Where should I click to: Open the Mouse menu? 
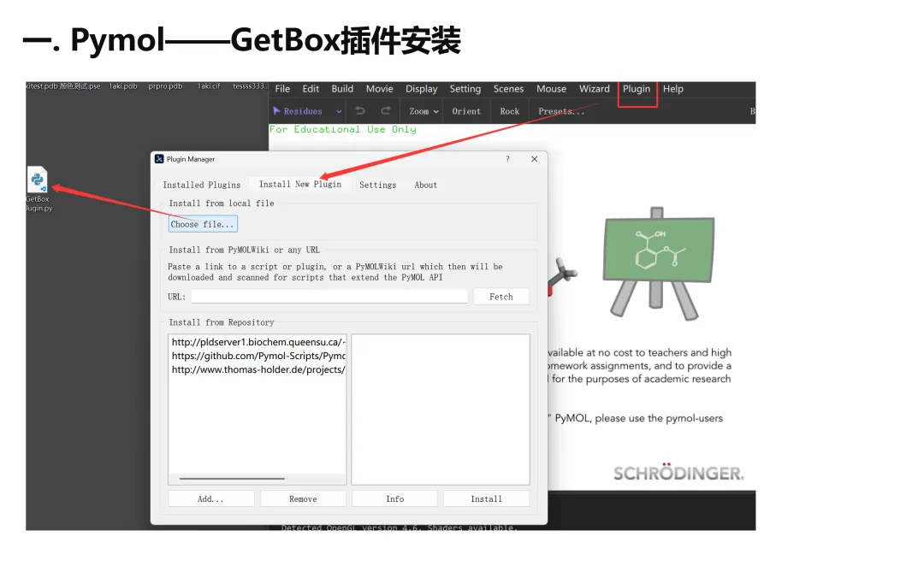point(551,89)
